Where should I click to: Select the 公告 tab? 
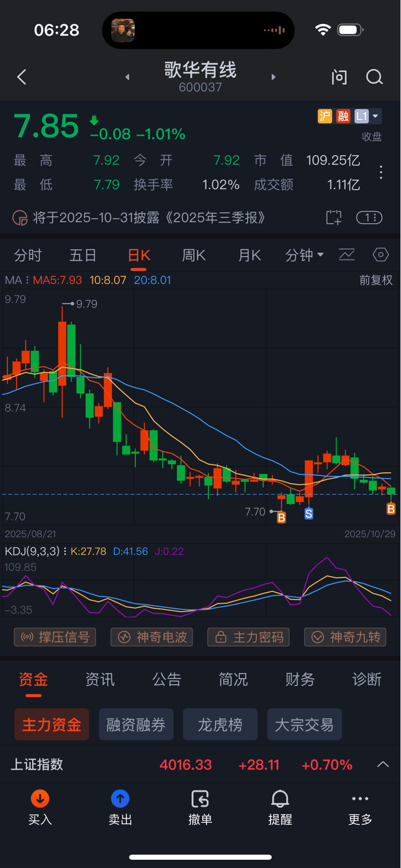[x=167, y=679]
